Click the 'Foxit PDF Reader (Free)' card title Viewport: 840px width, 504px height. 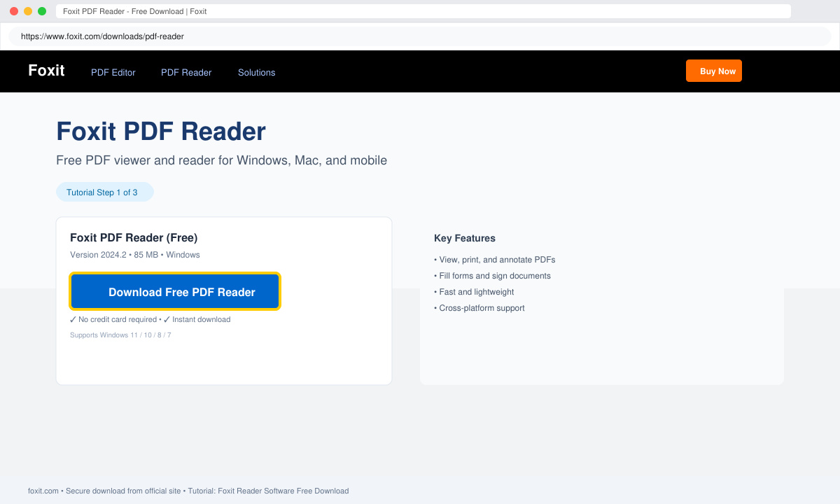(x=134, y=237)
